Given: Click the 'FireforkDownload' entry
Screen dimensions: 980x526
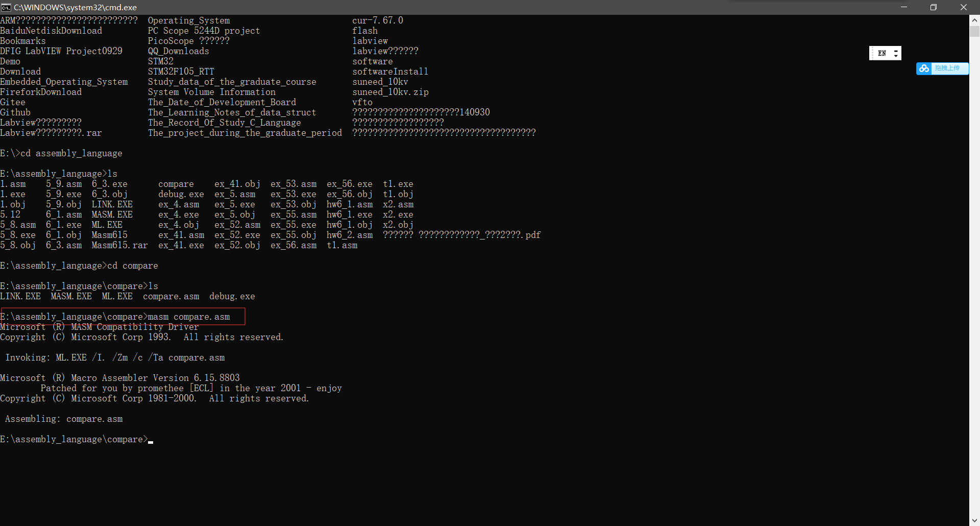Looking at the screenshot, I should tap(41, 92).
